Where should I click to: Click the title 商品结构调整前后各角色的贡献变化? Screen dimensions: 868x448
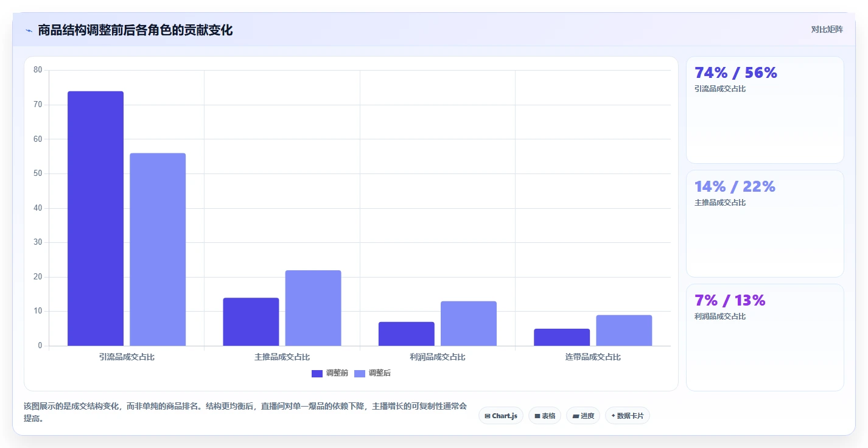(135, 30)
